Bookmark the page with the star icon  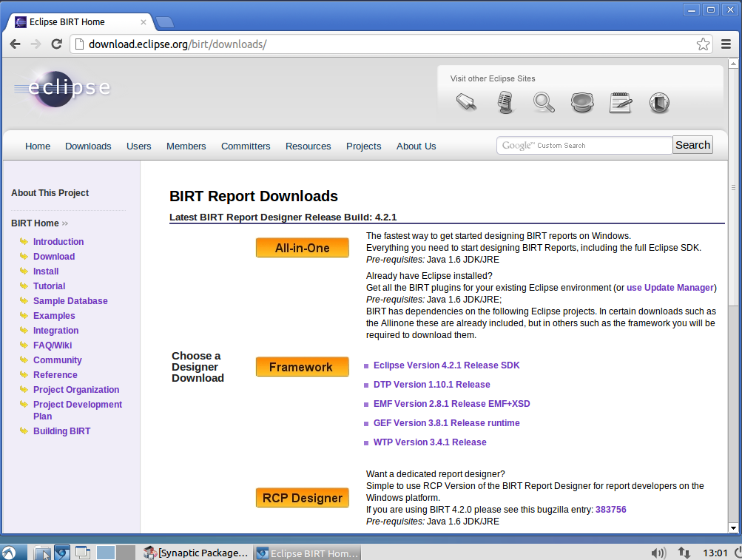pyautogui.click(x=703, y=44)
